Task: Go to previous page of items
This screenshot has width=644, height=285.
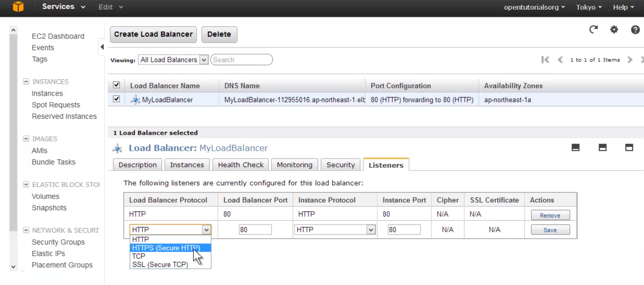Action: 560,60
